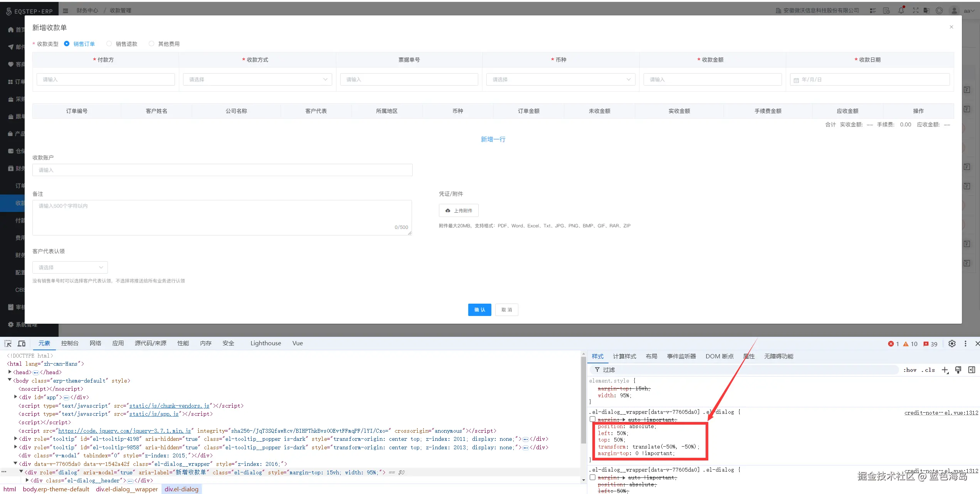Click the 新增一行 link
The image size is (980, 494).
coord(493,139)
